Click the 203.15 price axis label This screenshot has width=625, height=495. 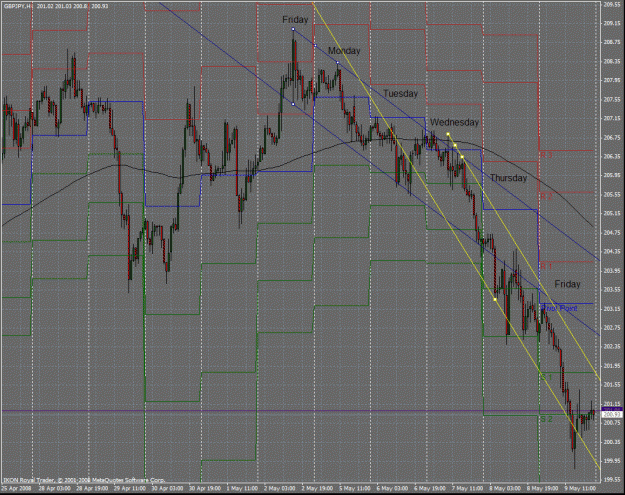[x=611, y=308]
